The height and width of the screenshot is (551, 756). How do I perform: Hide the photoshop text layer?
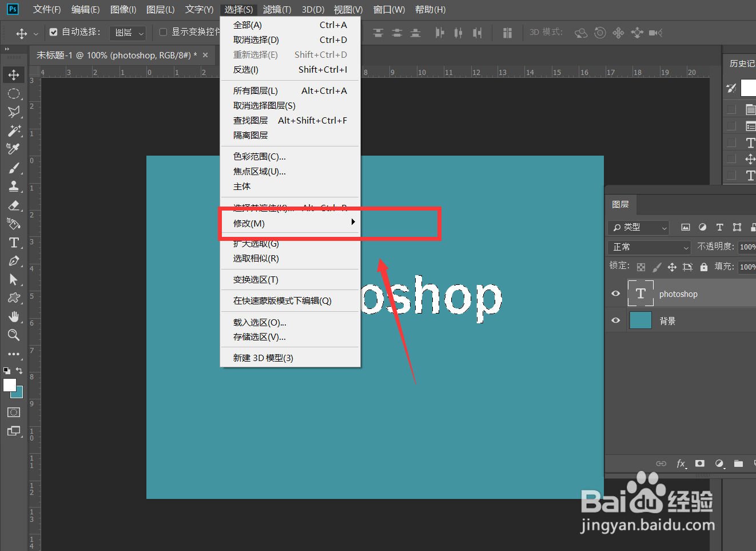[616, 294]
